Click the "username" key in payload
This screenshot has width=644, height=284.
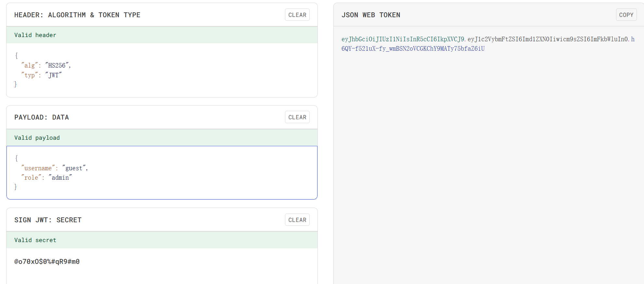tap(38, 168)
